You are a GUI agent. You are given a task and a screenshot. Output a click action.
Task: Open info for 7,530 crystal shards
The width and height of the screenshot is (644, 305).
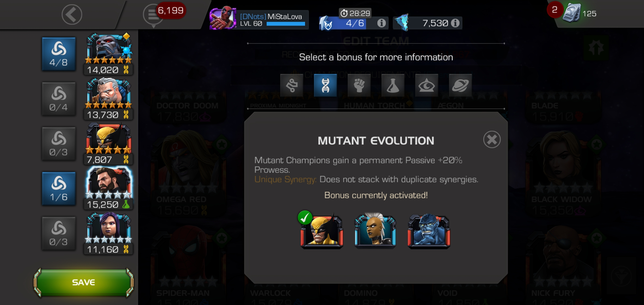point(455,23)
